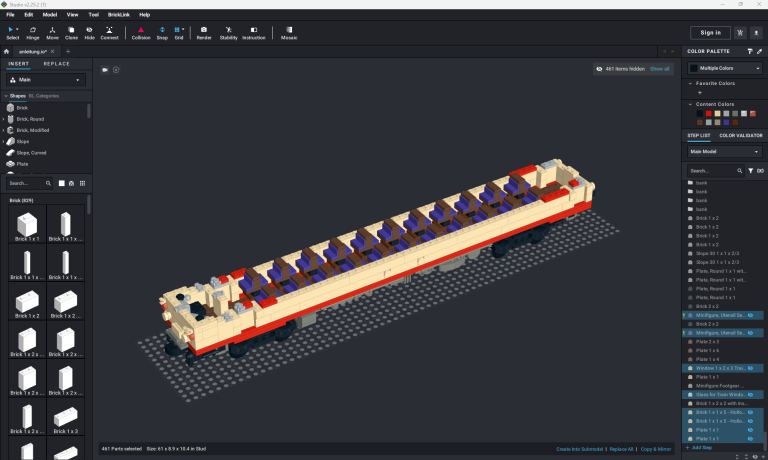
Task: Select the Hinge tool
Action: point(33,32)
